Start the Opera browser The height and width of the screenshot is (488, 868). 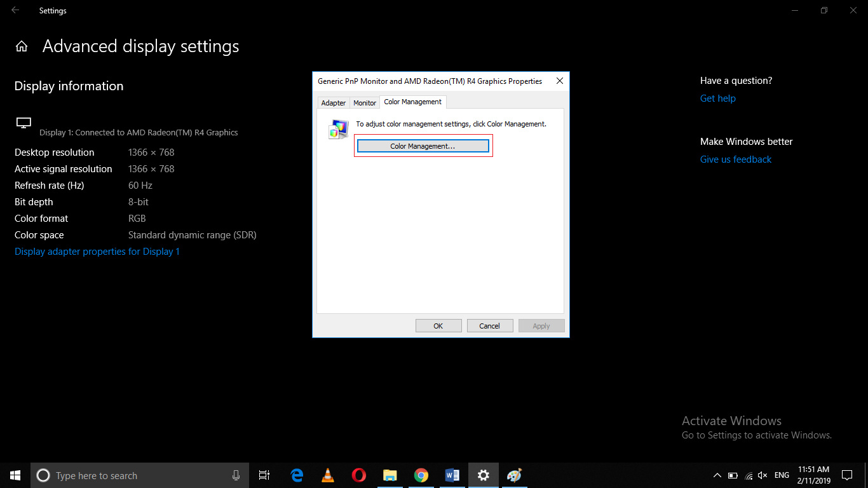click(358, 475)
